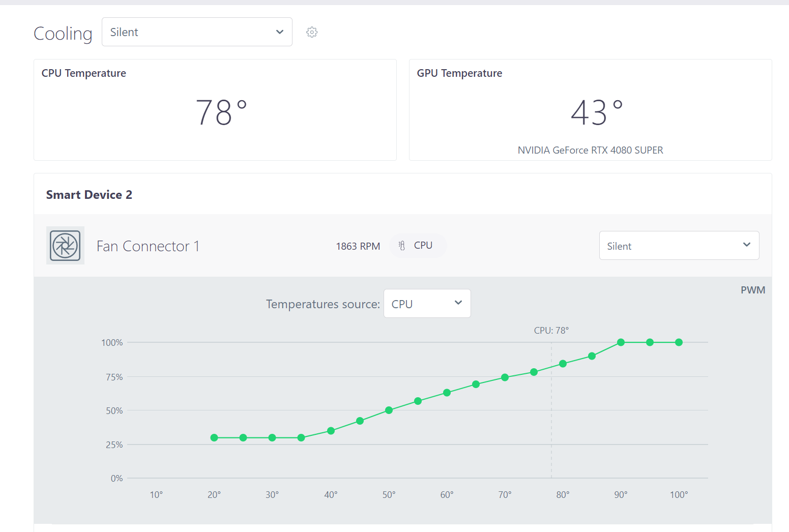
Task: Click the PWM mode label
Action: (x=753, y=290)
